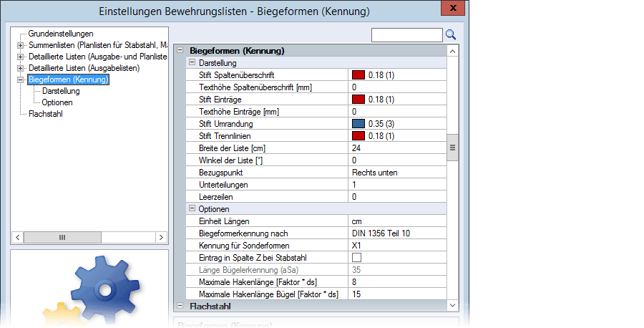Select the Breite der Liste [cm] label
Image resolution: width=644 pixels, height=328 pixels.
[232, 148]
